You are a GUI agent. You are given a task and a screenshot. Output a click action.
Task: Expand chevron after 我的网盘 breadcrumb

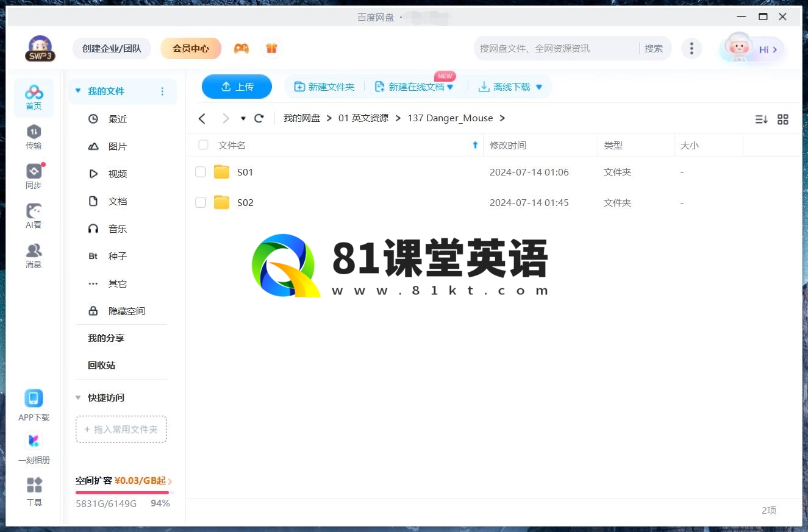[x=329, y=118]
